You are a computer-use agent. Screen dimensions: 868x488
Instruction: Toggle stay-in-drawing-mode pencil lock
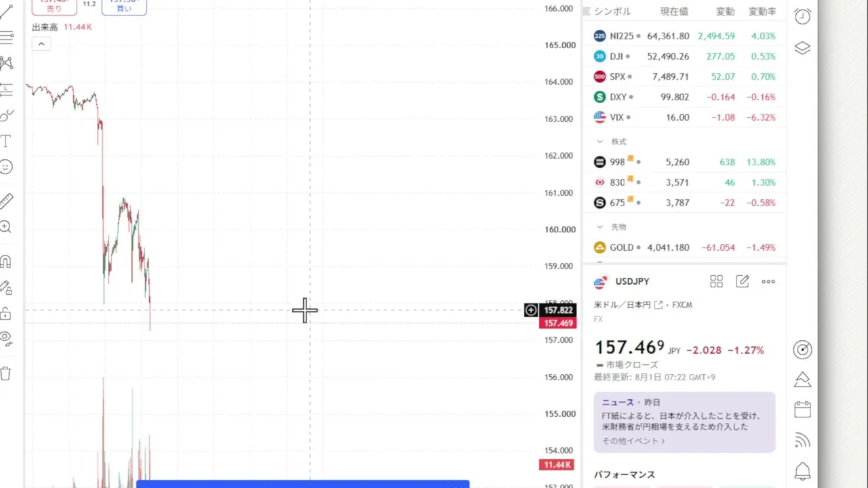pos(6,287)
